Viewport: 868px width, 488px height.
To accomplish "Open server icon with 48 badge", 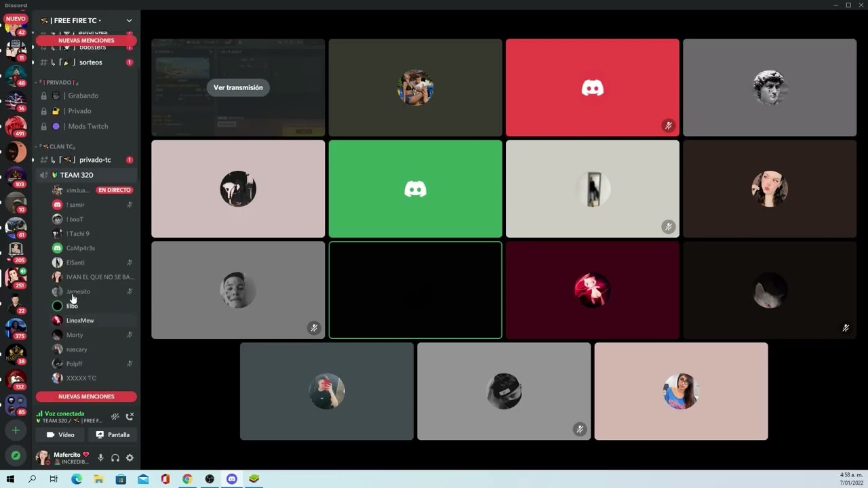I will 16,75.
